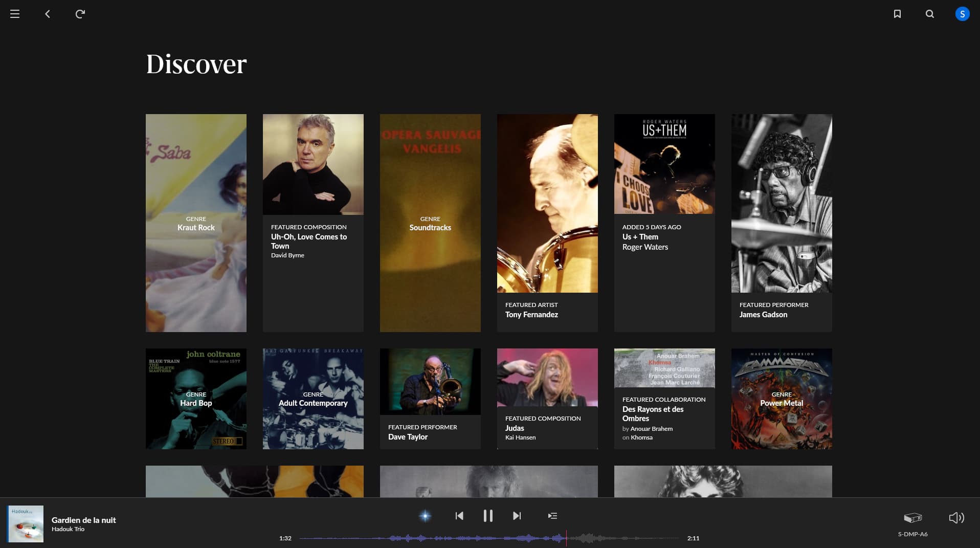Screen dimensions: 980x548
Task: Click the elapsed time 1:32
Action: coord(285,538)
